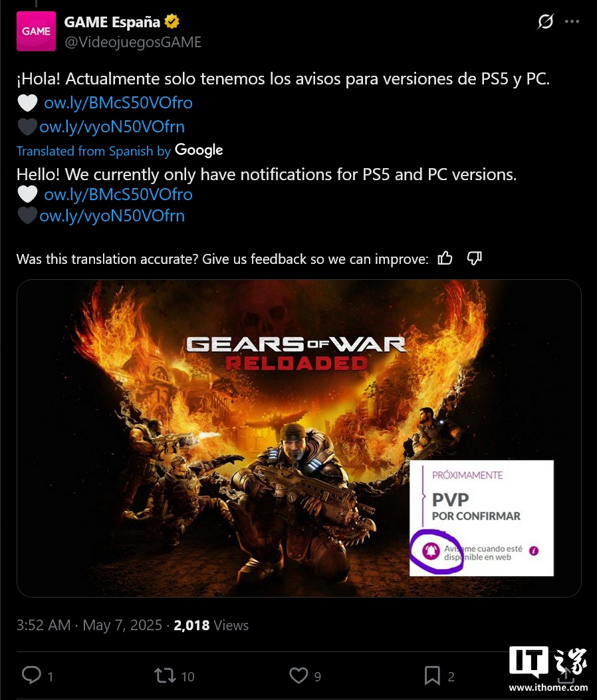
Task: Open the Grok slashed-circle icon
Action: coord(544,21)
